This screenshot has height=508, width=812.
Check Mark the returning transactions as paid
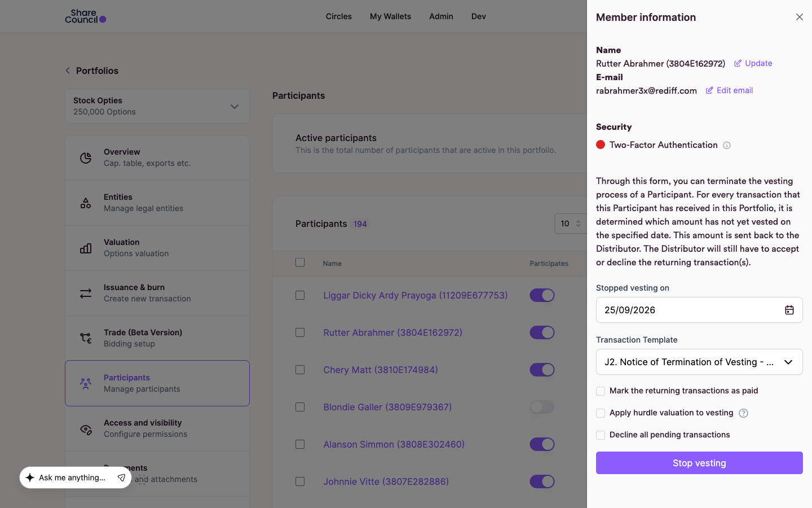(x=601, y=391)
